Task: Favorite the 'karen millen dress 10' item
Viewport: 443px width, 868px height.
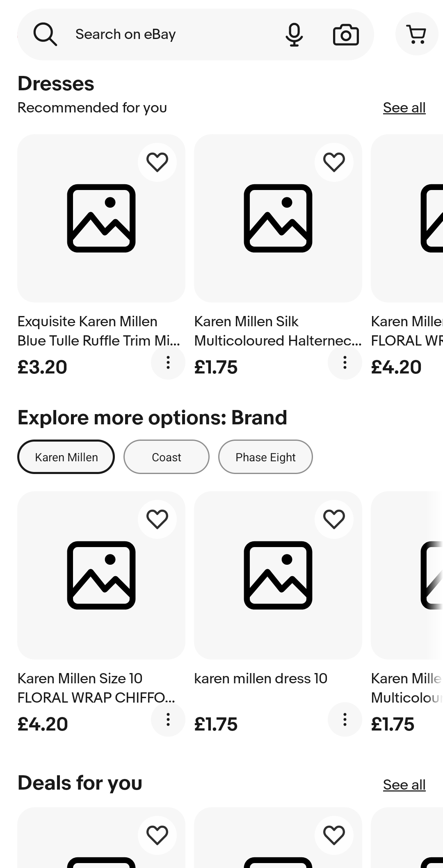Action: pyautogui.click(x=334, y=519)
